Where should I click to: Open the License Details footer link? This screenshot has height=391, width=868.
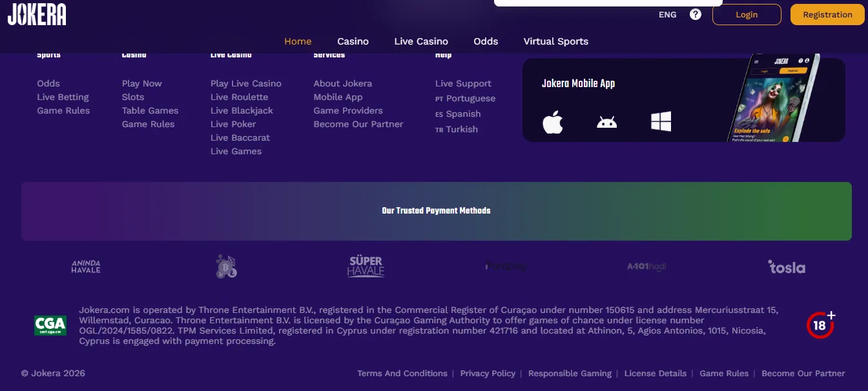coord(656,373)
